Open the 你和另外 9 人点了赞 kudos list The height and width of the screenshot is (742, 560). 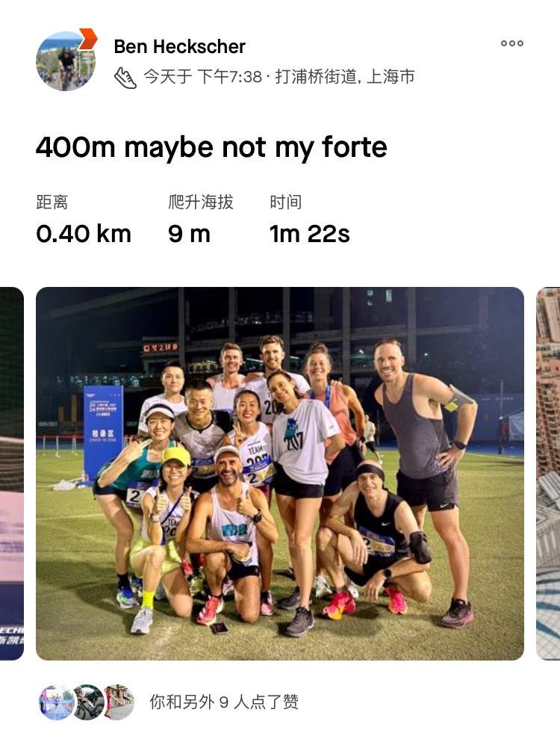[224, 702]
